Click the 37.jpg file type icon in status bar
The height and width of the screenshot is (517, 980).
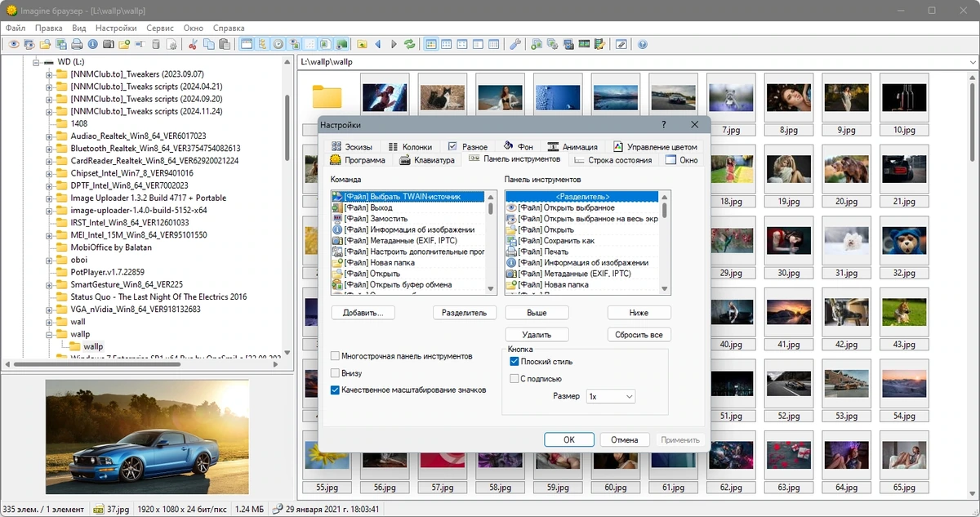click(x=98, y=509)
